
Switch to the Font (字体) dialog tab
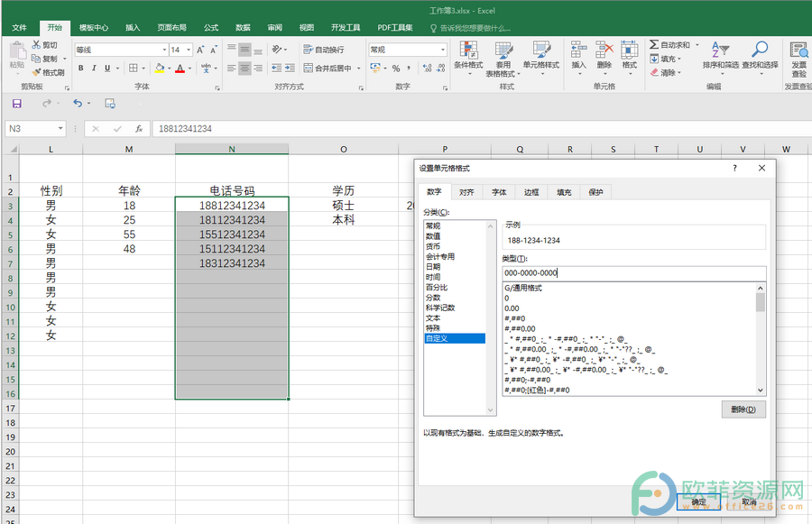tap(499, 192)
